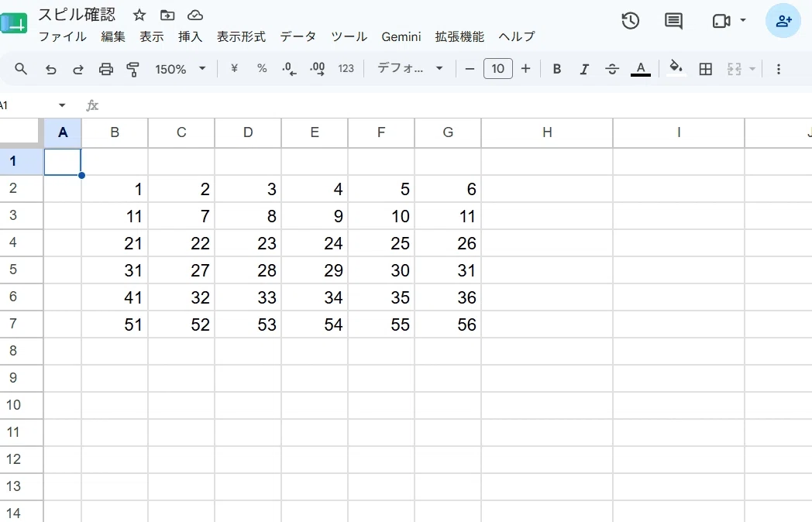Screen dimensions: 812x522
Task: Apply percent format
Action: tap(262, 68)
